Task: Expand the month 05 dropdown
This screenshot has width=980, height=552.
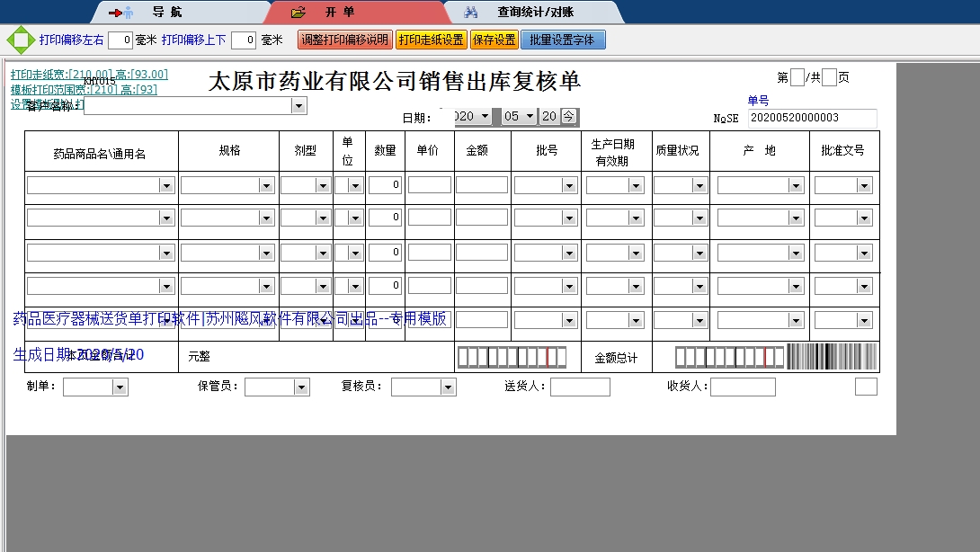Action: (x=530, y=116)
